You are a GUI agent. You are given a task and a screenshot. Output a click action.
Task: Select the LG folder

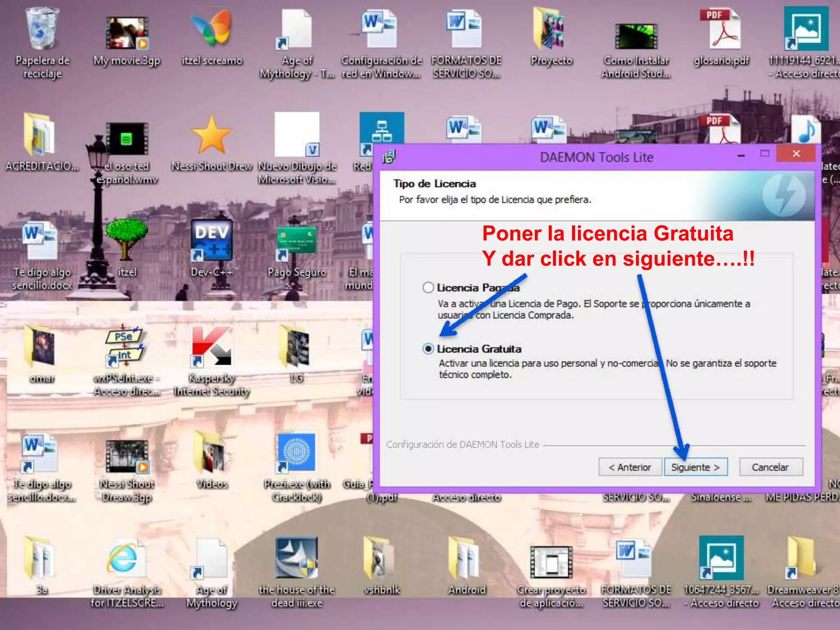[297, 354]
